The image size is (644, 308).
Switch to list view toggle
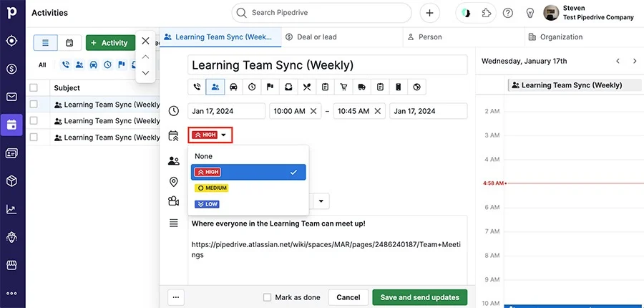point(45,43)
